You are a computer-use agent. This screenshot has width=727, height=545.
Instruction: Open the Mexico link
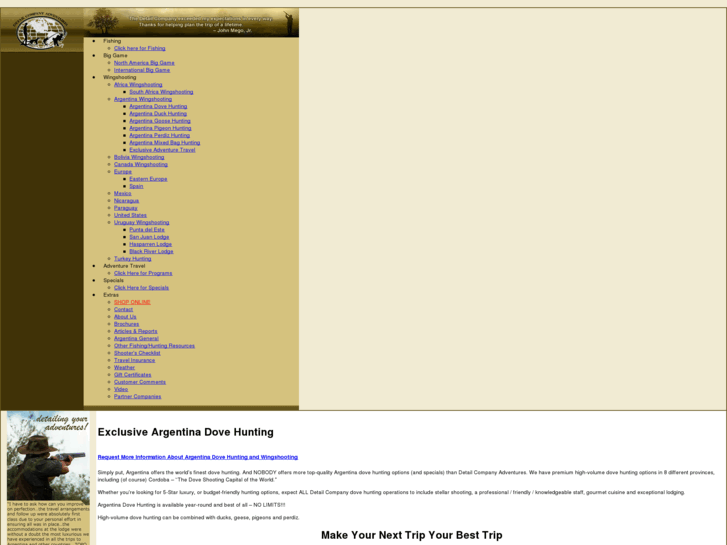(122, 193)
